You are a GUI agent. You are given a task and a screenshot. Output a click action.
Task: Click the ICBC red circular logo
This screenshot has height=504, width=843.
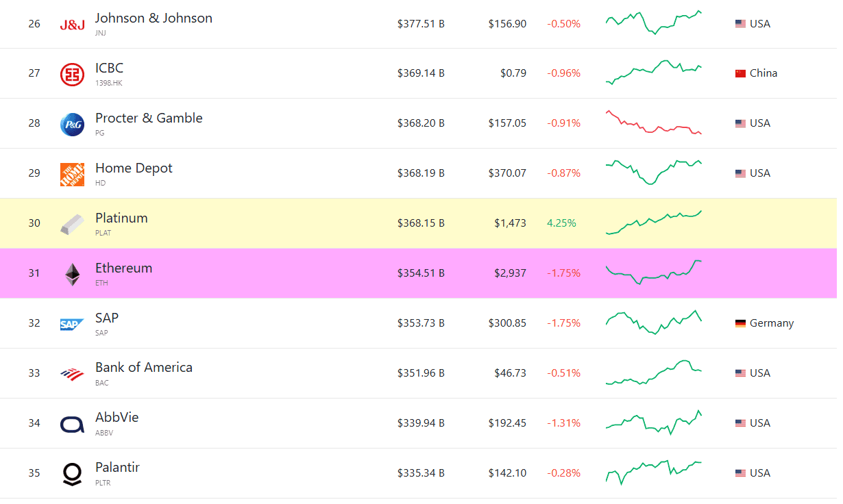click(x=72, y=74)
